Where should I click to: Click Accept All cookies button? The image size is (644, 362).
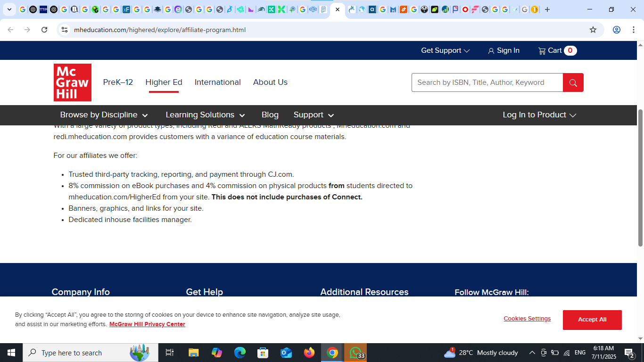click(x=592, y=320)
